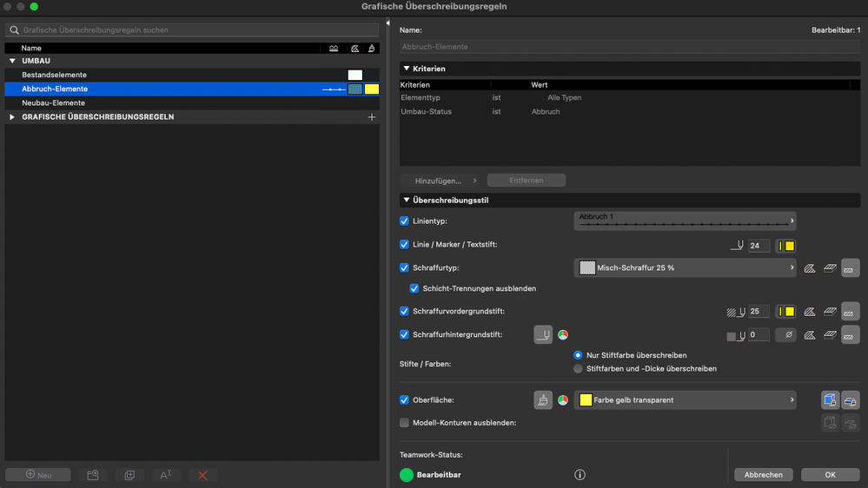Click cover fill icon in Schraffurvordergrundstift row
The width and height of the screenshot is (868, 488).
830,312
